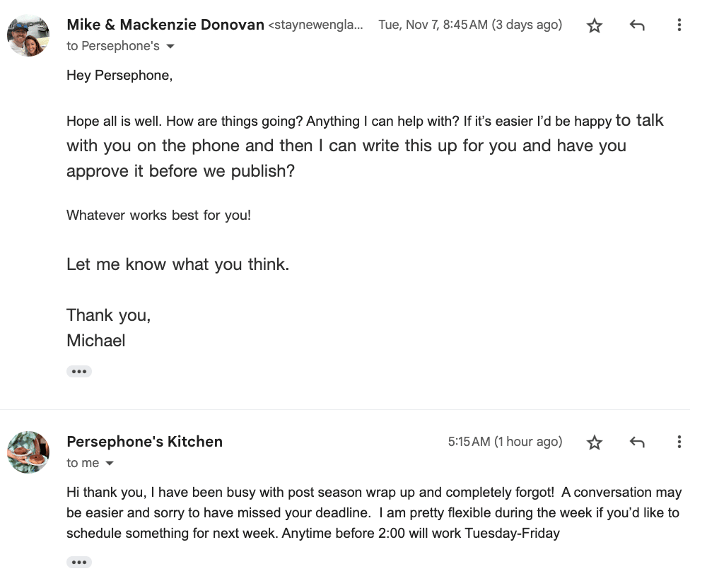
Task: Expand recipient details next to "to Persephone's"
Action: pos(170,47)
